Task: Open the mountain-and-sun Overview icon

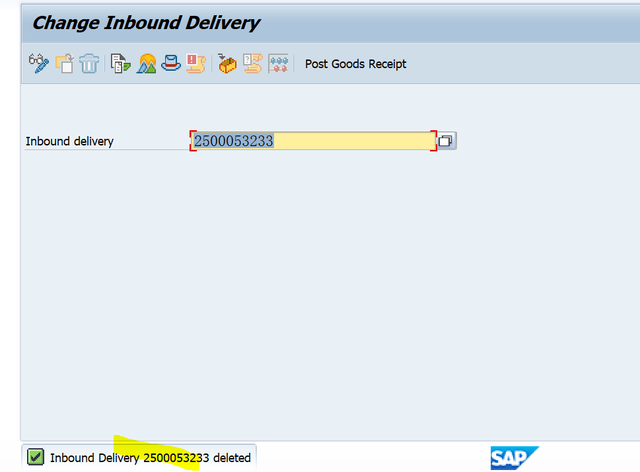Action: tap(146, 64)
